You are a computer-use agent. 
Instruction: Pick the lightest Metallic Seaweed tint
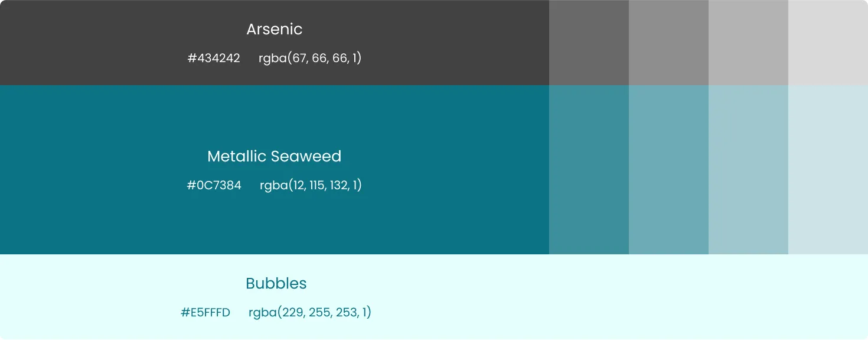click(x=828, y=170)
